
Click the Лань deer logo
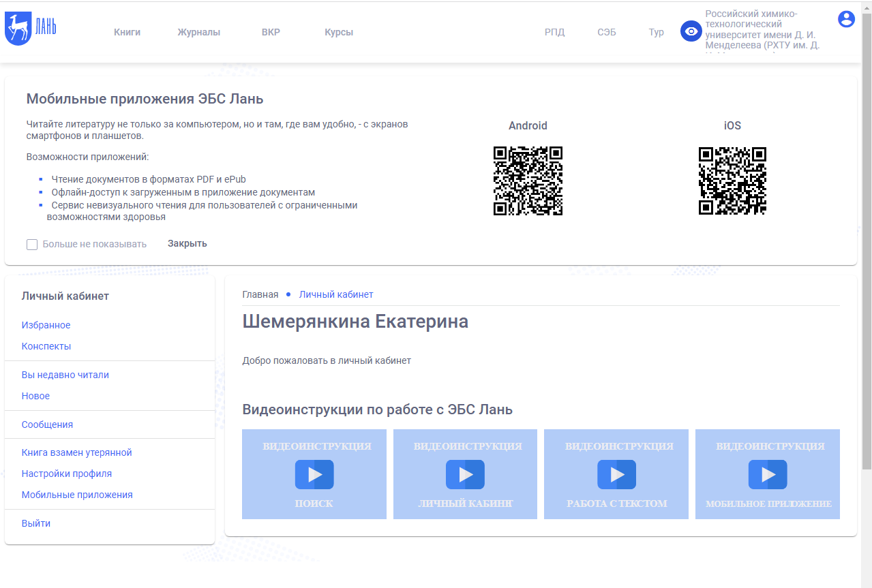(30, 29)
